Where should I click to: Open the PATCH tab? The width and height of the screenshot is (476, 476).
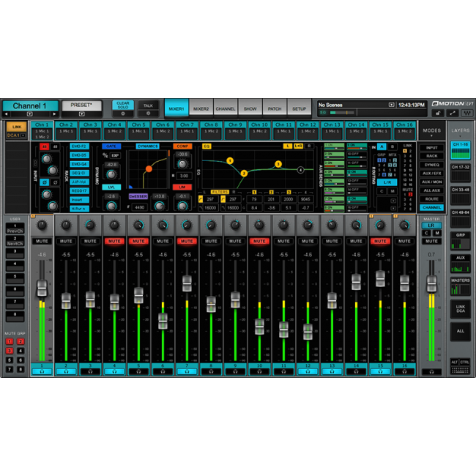[275, 108]
